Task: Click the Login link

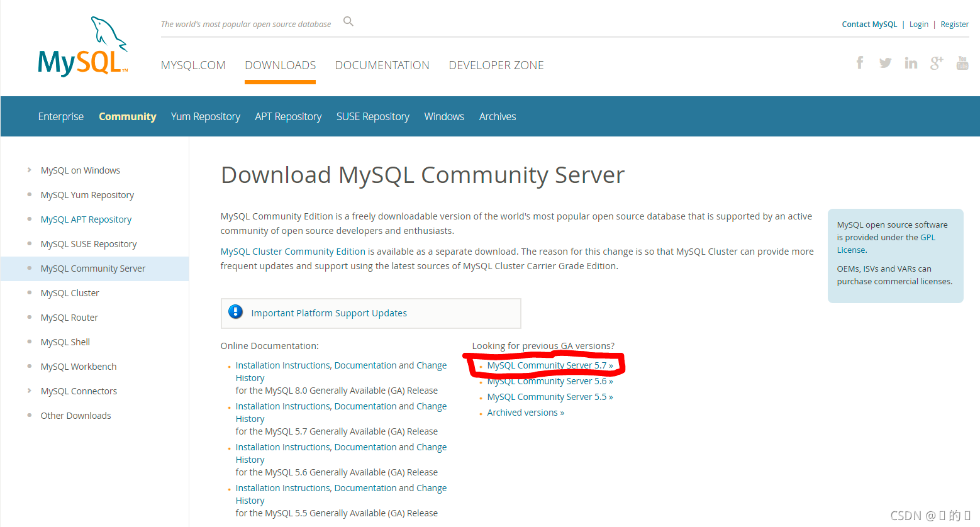Action: click(x=919, y=25)
